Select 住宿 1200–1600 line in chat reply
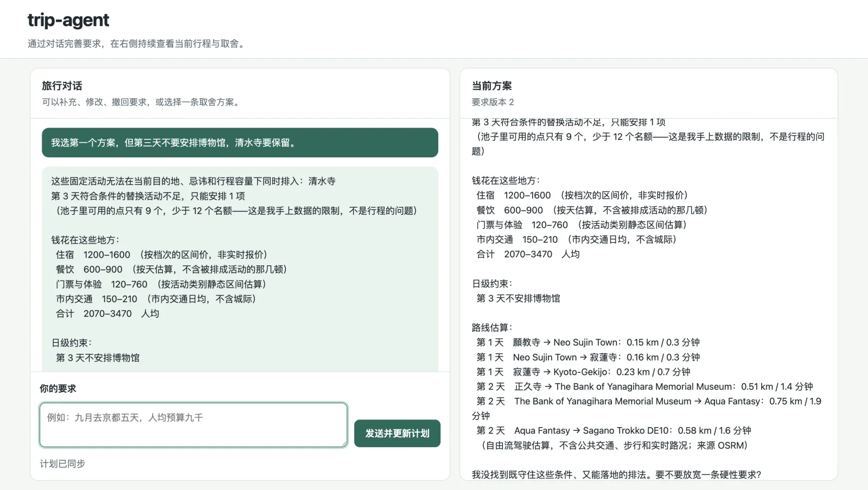 (x=162, y=254)
